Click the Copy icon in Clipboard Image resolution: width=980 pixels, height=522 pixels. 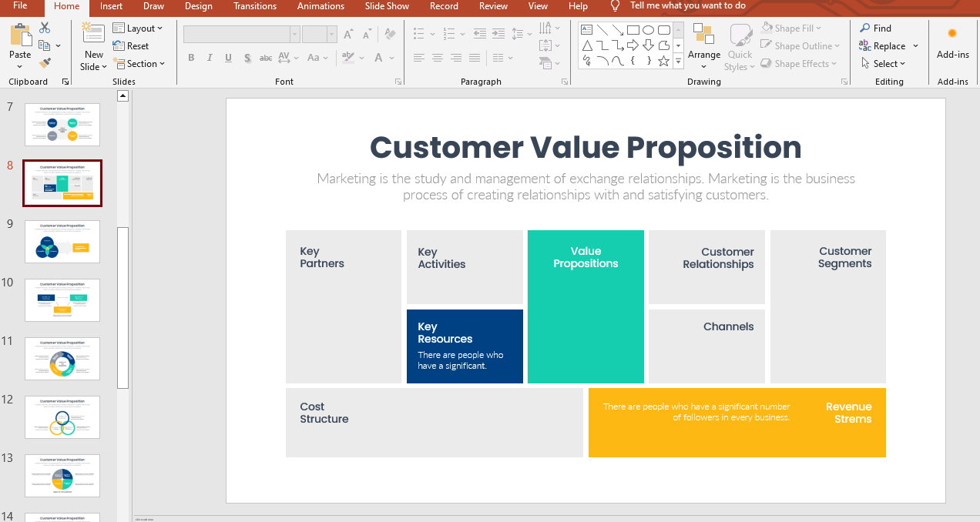[45, 46]
